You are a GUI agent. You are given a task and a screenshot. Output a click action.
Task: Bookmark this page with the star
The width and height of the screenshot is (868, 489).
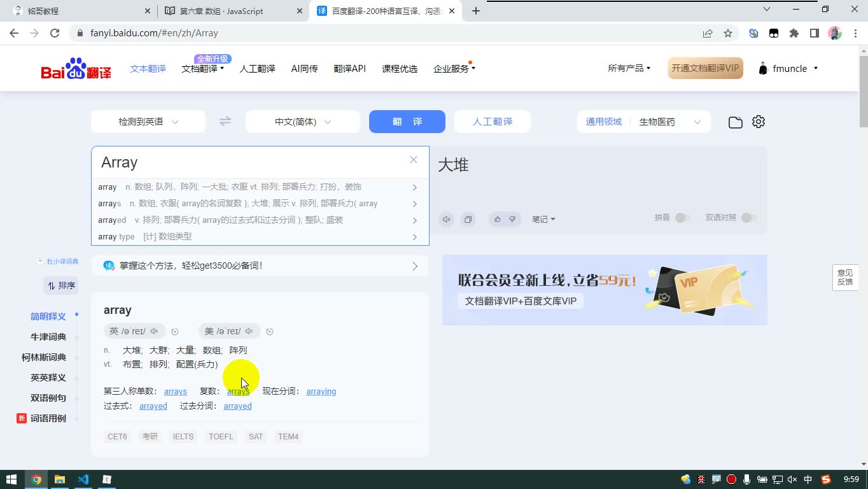click(x=728, y=33)
